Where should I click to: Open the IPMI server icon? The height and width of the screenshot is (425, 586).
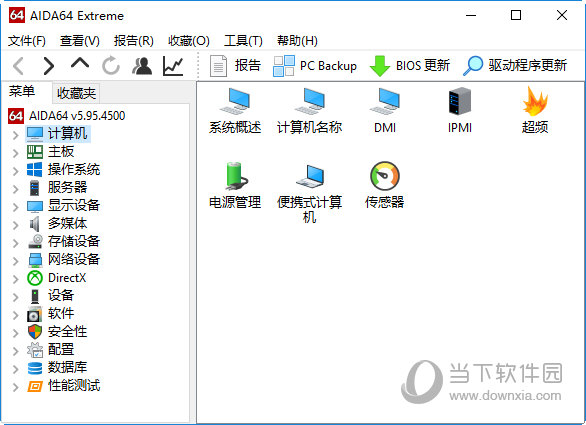(x=460, y=101)
